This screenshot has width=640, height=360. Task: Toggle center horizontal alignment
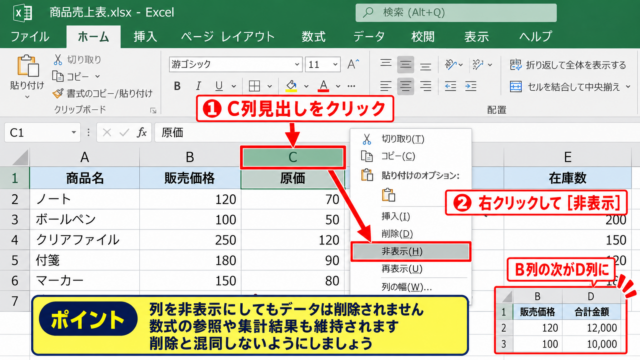point(405,86)
